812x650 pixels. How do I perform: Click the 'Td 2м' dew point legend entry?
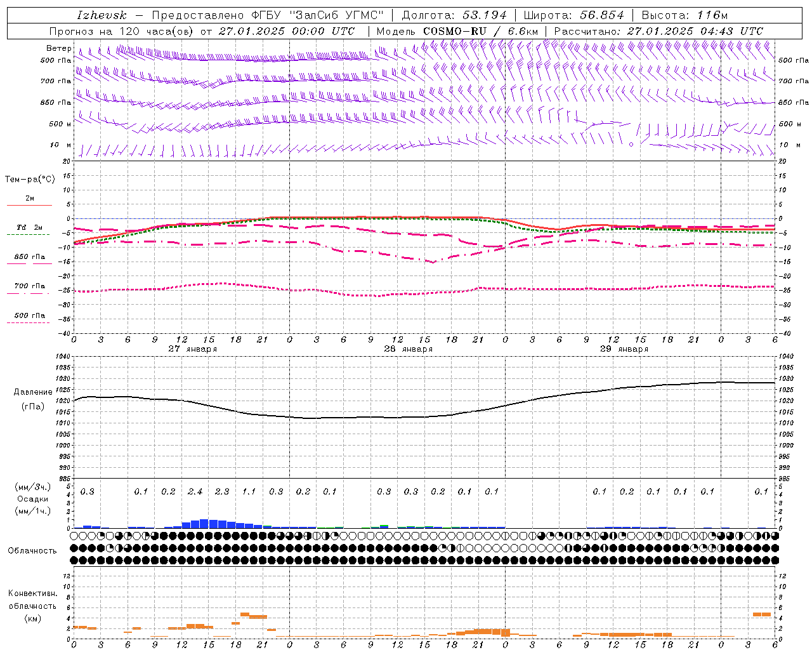[x=30, y=227]
